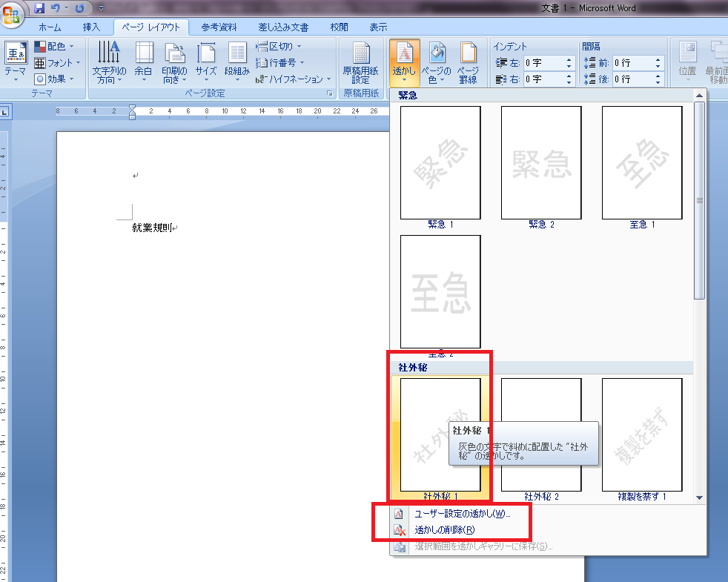Select the 複製を禁ず 1 watermark thumbnail

coord(642,434)
